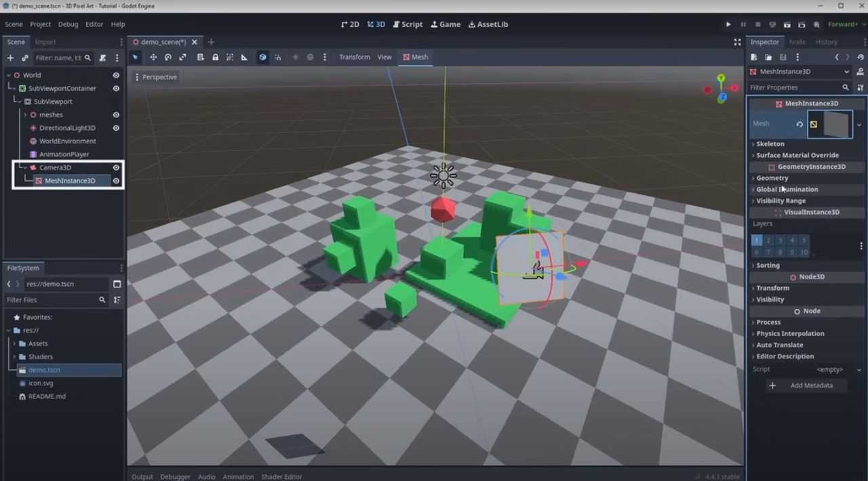Load an existing resource in Inspector

(x=768, y=58)
